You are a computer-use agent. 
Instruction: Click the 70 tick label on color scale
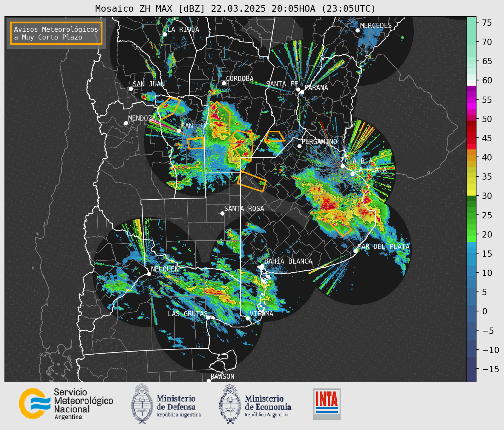(x=486, y=42)
